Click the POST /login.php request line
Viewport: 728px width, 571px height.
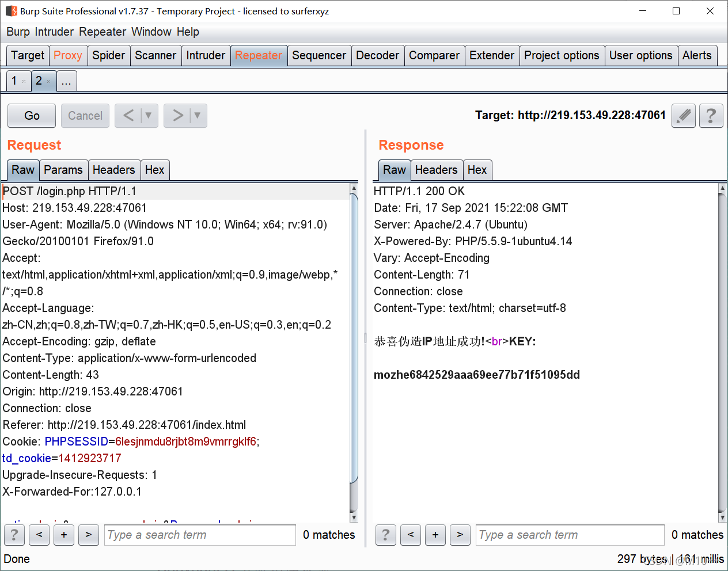pos(70,191)
